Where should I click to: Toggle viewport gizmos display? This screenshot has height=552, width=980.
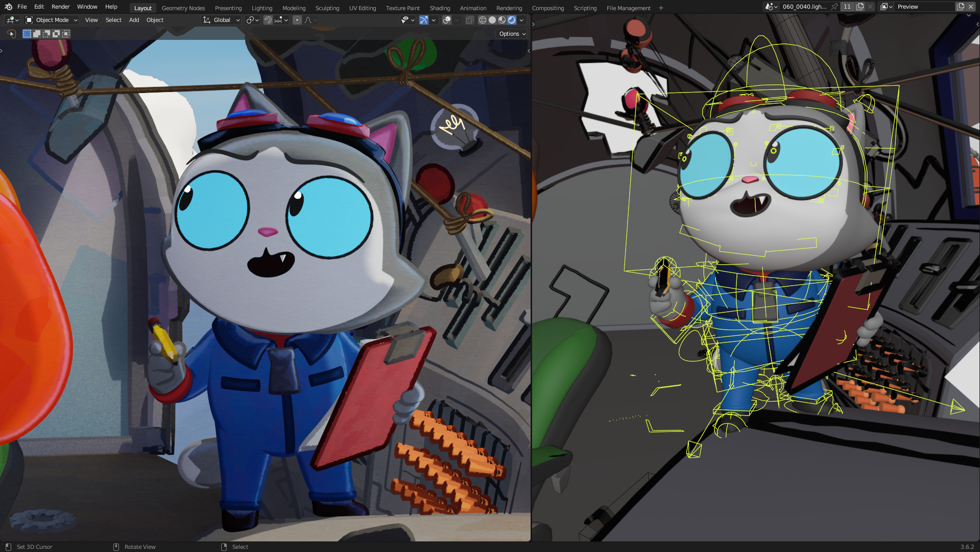tap(423, 20)
